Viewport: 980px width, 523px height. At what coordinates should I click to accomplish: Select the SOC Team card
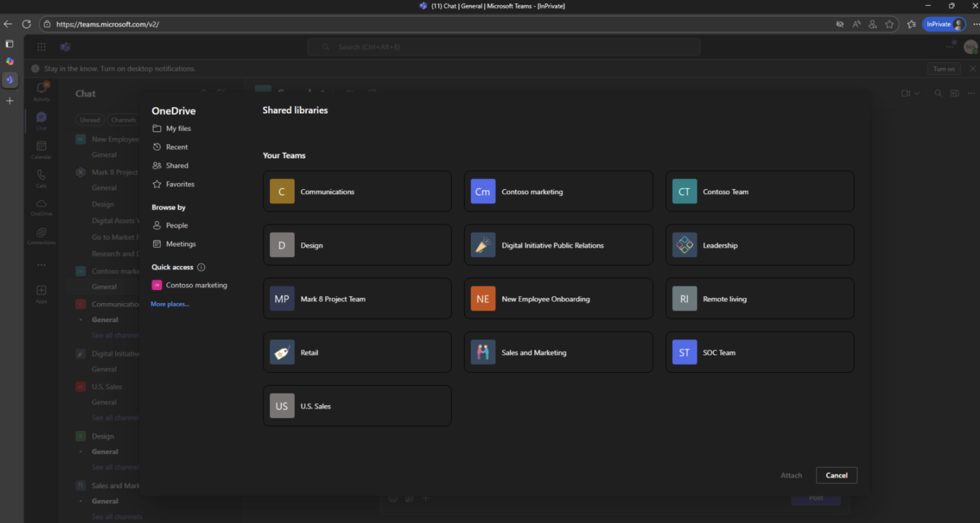pos(760,352)
